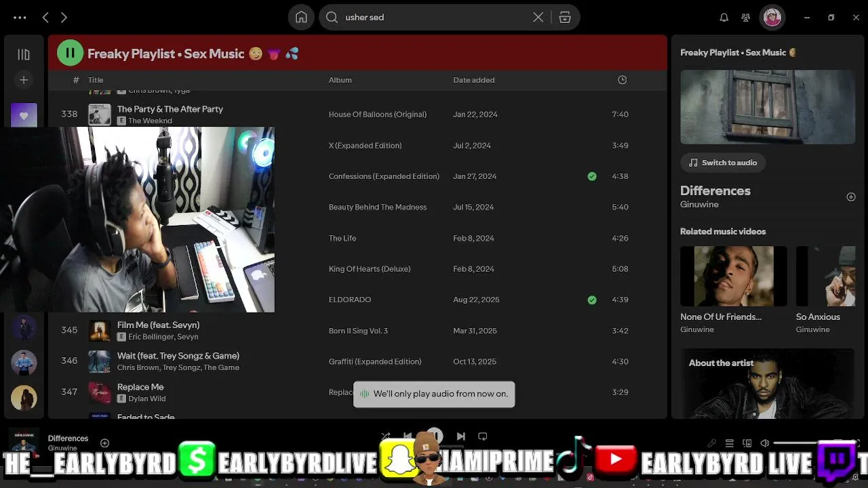868x488 pixels.
Task: Open album Confessions (Expanded Edition)
Action: [x=384, y=176]
